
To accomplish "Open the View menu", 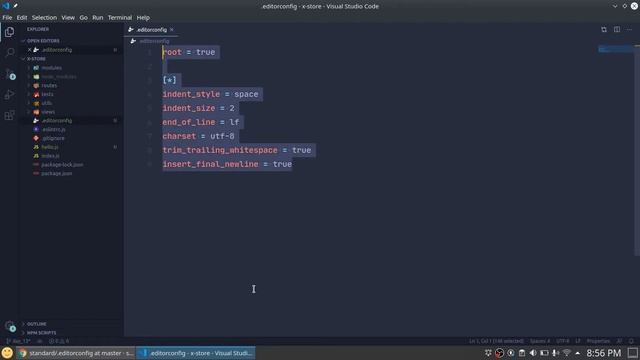I will [68, 18].
